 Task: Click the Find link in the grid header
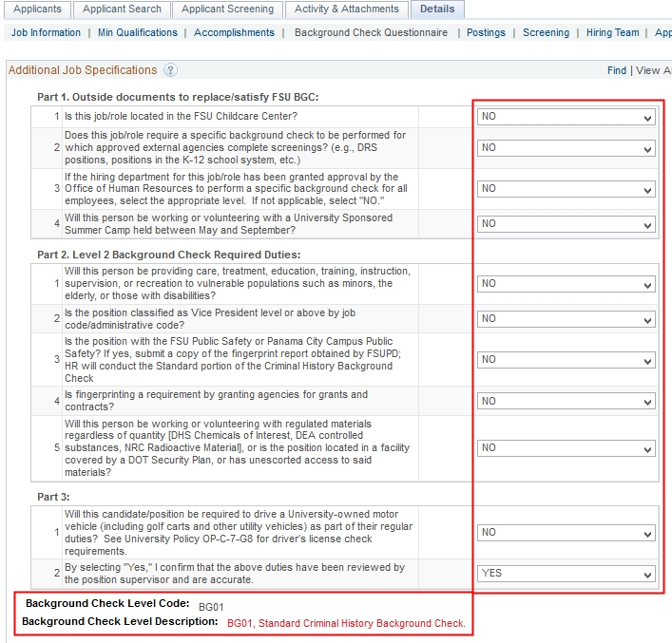click(617, 70)
